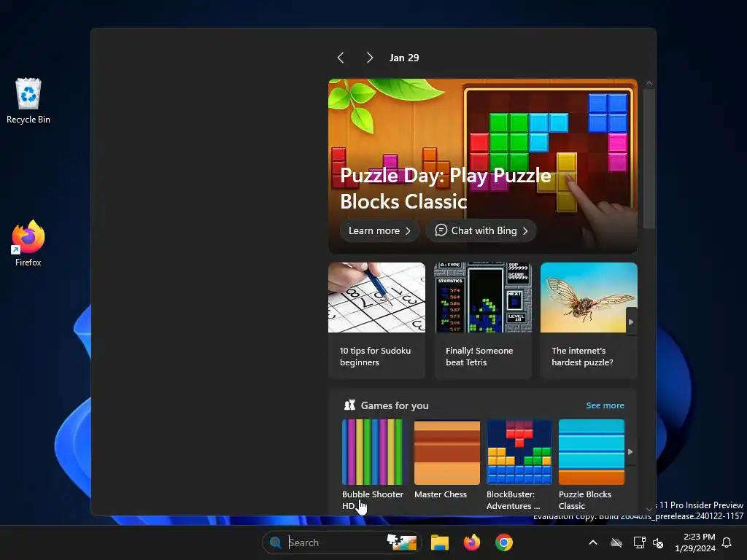Launch Firefox from the taskbar
The image size is (747, 560).
(x=472, y=542)
